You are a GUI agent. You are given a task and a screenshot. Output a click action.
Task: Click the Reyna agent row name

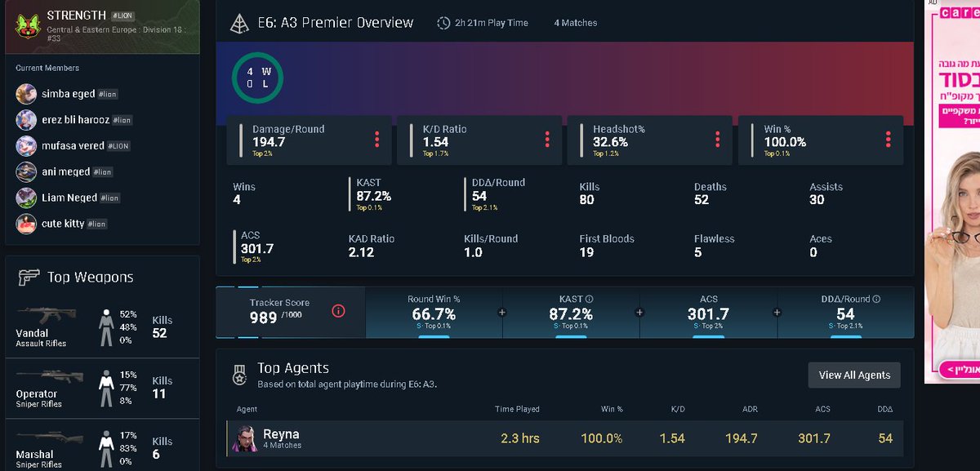click(x=281, y=434)
